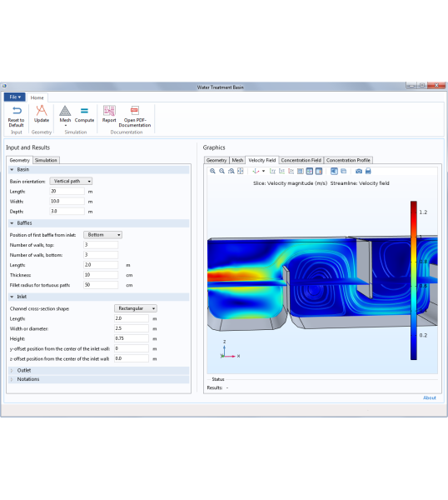Click the image snapshot camera icon

[x=359, y=171]
